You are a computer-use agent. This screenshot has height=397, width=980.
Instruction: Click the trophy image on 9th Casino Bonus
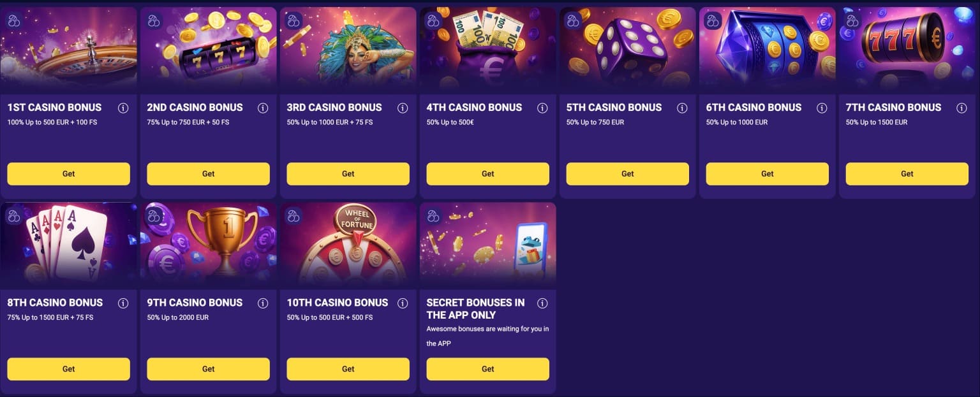[208, 243]
